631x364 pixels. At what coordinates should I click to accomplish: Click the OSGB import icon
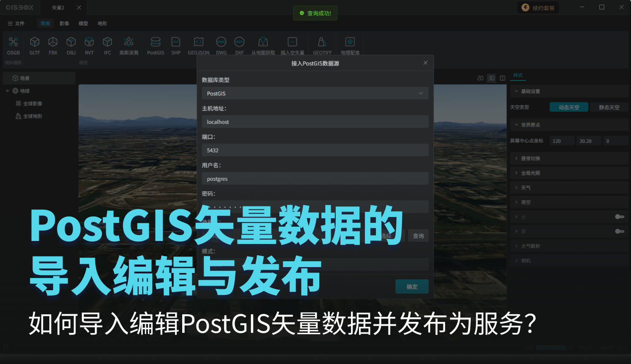(x=13, y=42)
